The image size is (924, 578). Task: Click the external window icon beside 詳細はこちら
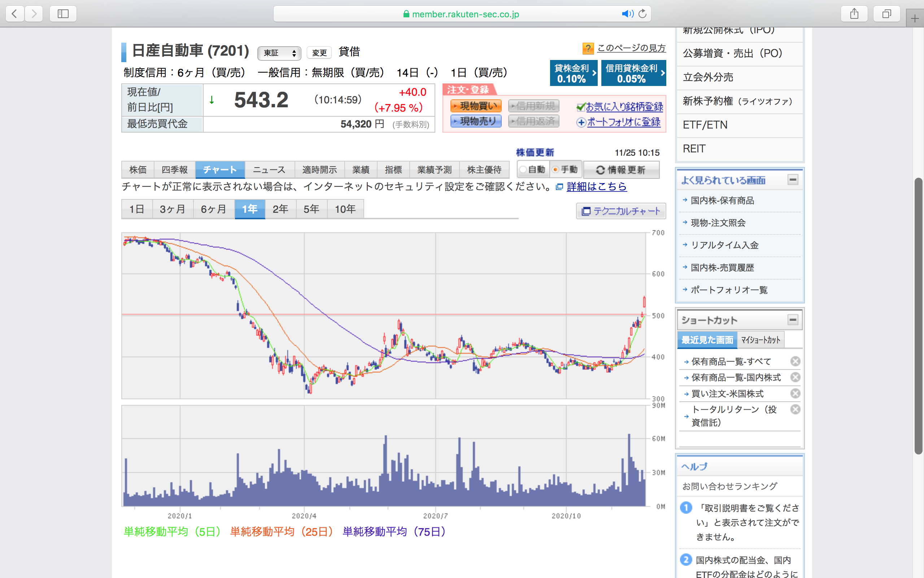coord(559,187)
